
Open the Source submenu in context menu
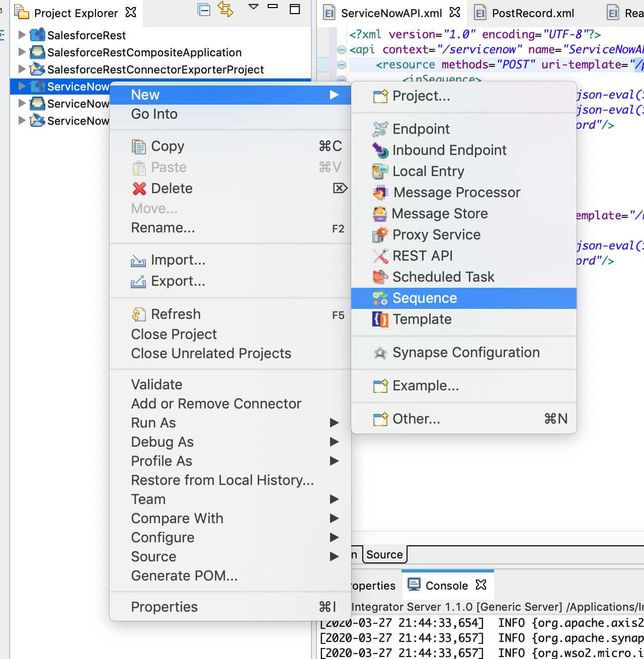tap(230, 557)
